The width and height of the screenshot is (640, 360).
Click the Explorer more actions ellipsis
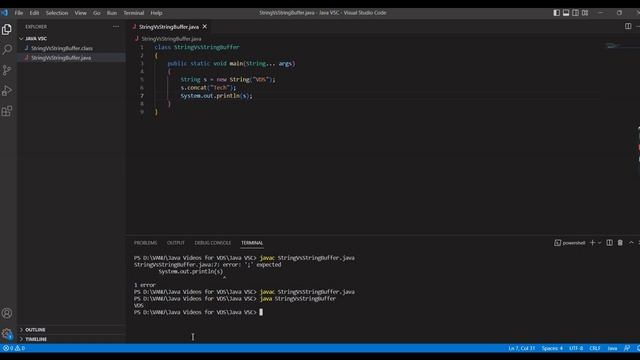pyautogui.click(x=116, y=27)
